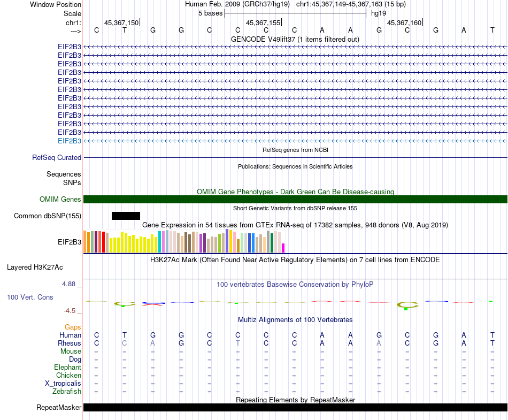Open the GENCODE V49lift37 track title
This screenshot has width=508, height=420.
[x=295, y=39]
